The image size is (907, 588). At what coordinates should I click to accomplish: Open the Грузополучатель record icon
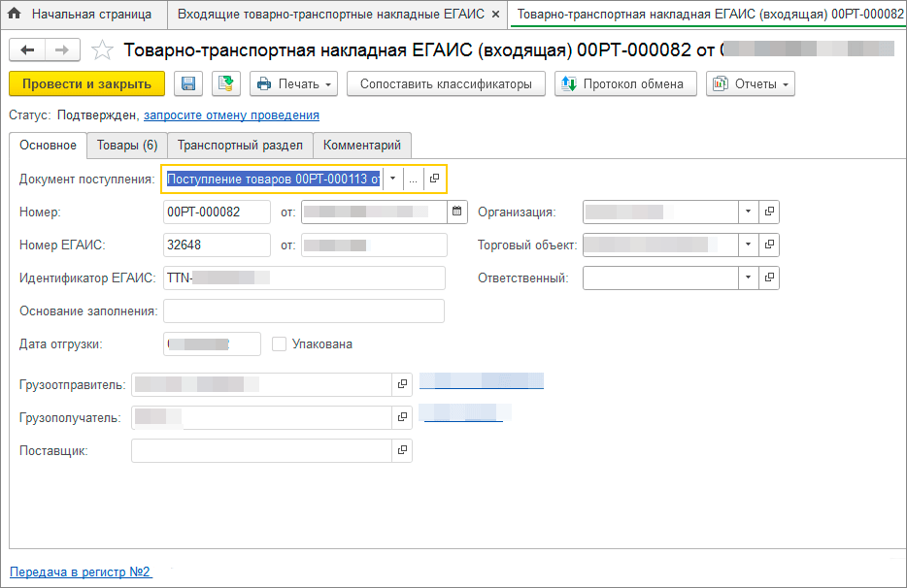(402, 417)
